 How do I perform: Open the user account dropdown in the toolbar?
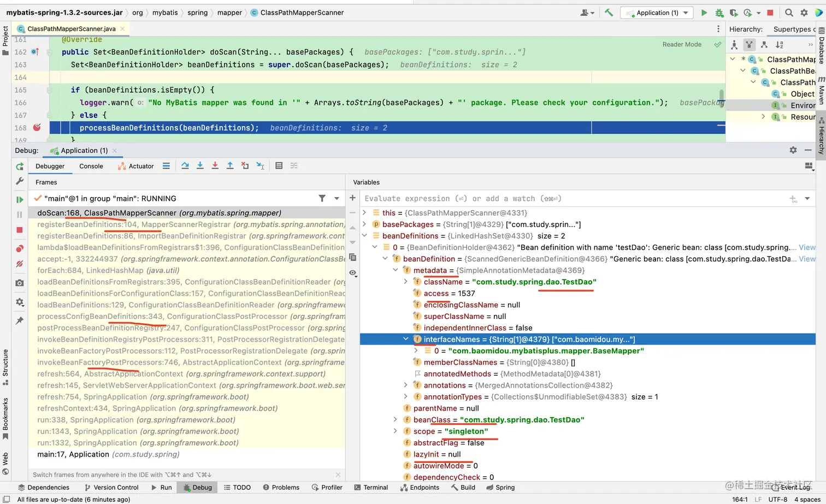tap(587, 13)
